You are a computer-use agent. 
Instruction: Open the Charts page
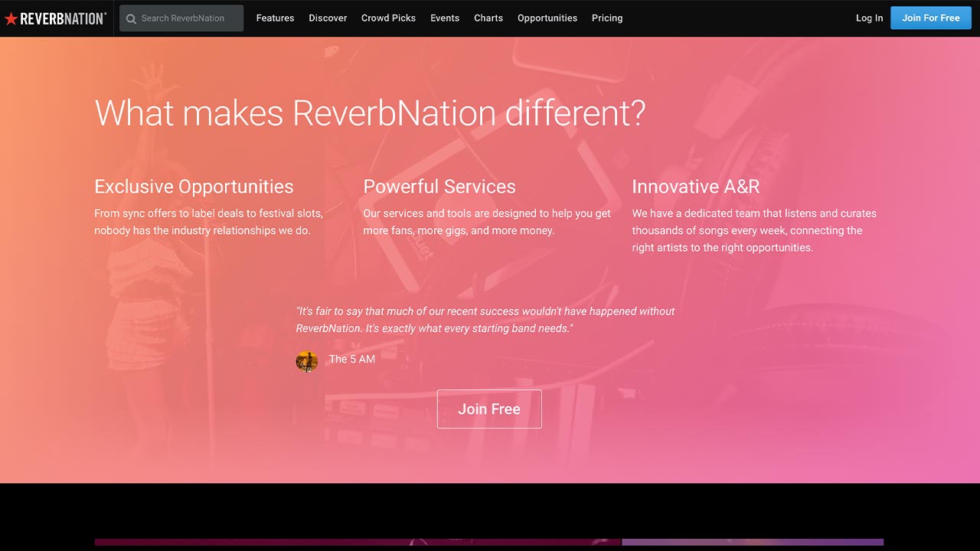pos(488,18)
